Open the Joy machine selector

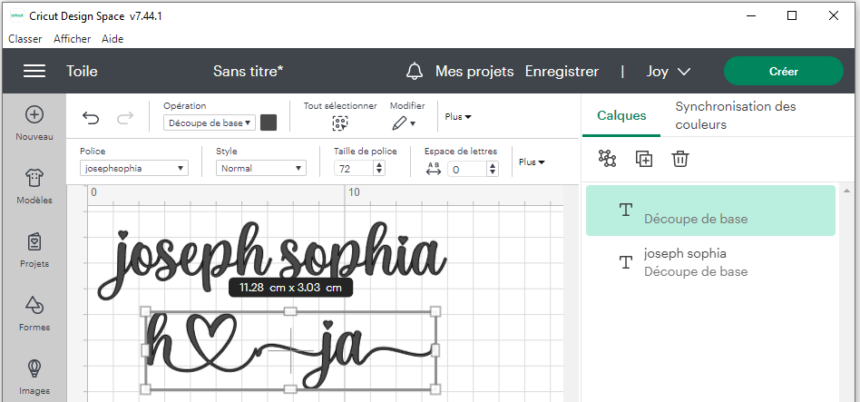pyautogui.click(x=669, y=71)
